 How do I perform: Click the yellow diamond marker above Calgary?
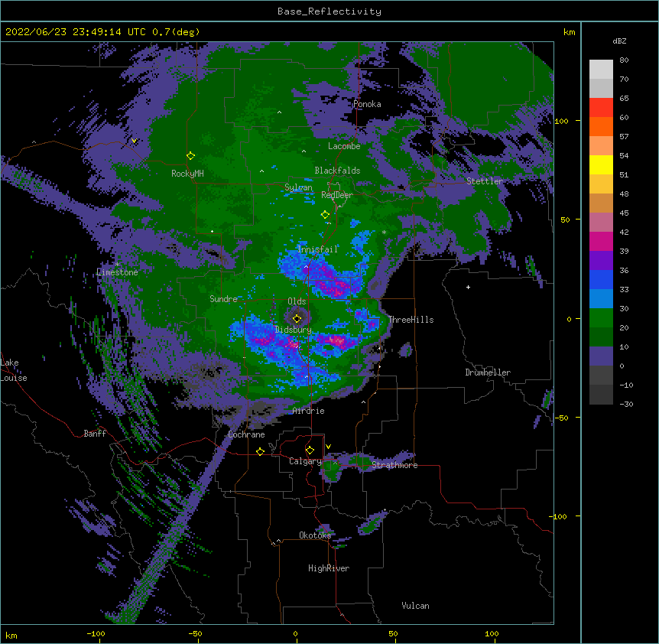(310, 450)
